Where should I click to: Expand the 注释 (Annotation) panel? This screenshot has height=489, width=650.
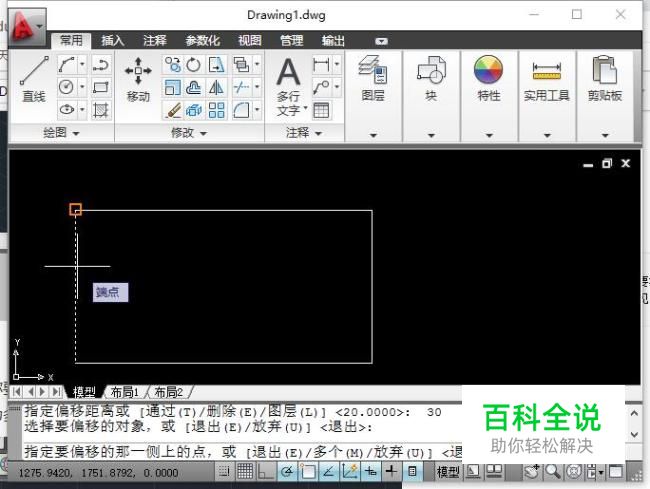tap(304, 133)
